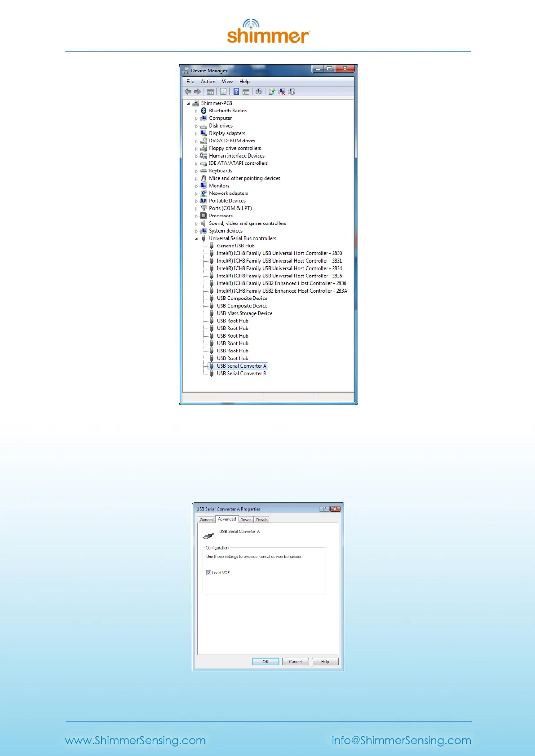Expand the Computer category arrow
Image resolution: width=535 pixels, height=756 pixels.
pos(196,119)
